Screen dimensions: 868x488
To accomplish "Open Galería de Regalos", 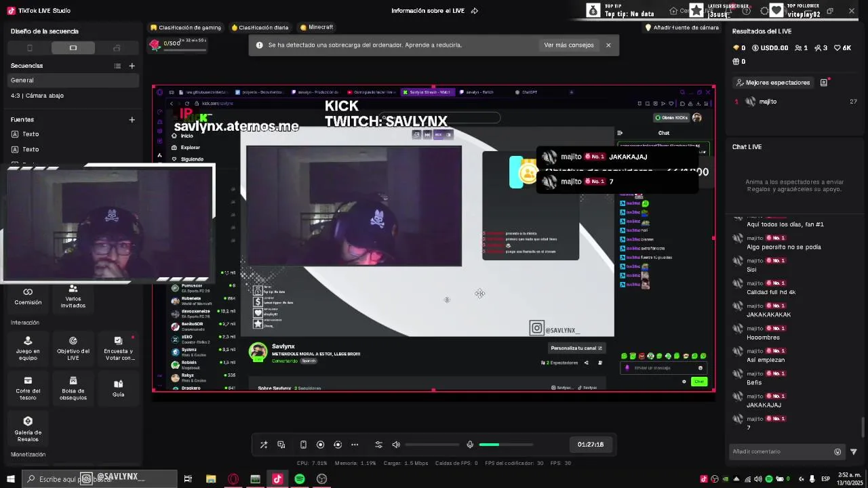I will [28, 429].
